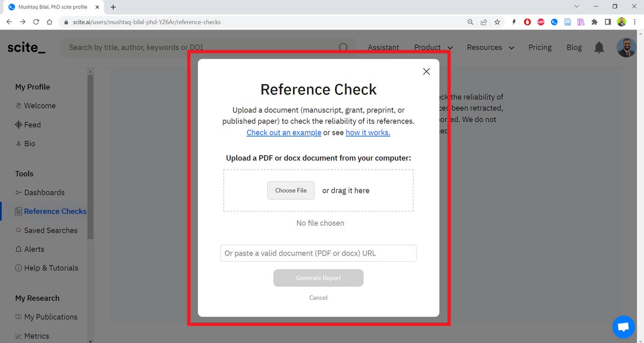Open the chat bubble in bottom corner
This screenshot has height=343, width=644.
click(x=623, y=326)
